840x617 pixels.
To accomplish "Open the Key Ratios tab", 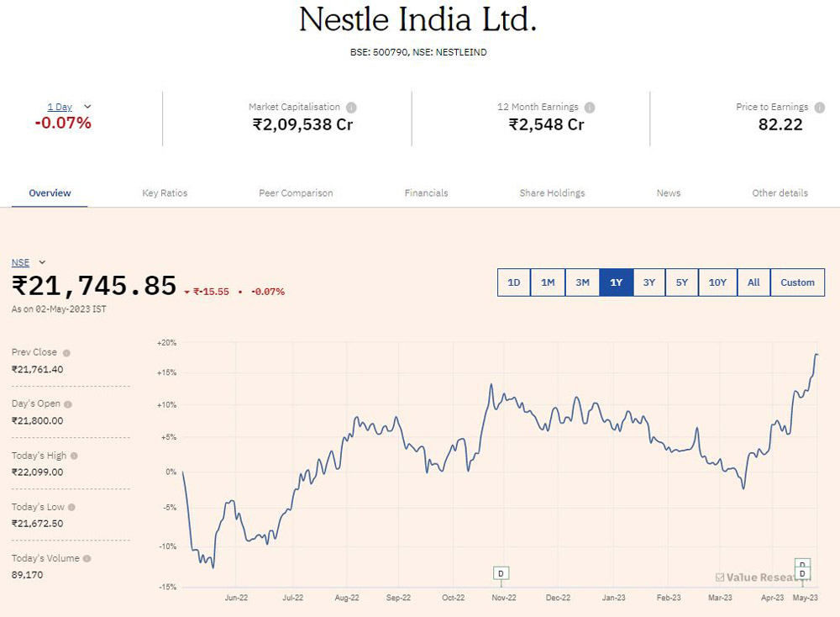I will tap(165, 193).
